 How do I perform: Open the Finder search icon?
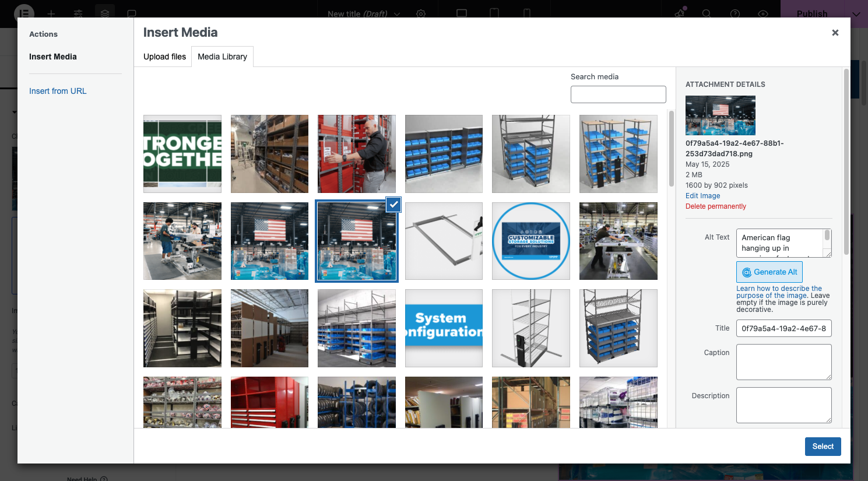[x=707, y=13]
